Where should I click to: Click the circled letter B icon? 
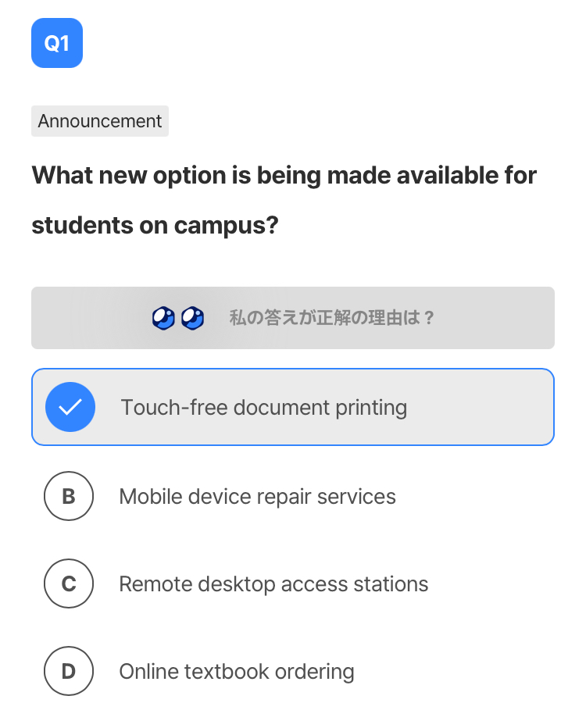(69, 496)
